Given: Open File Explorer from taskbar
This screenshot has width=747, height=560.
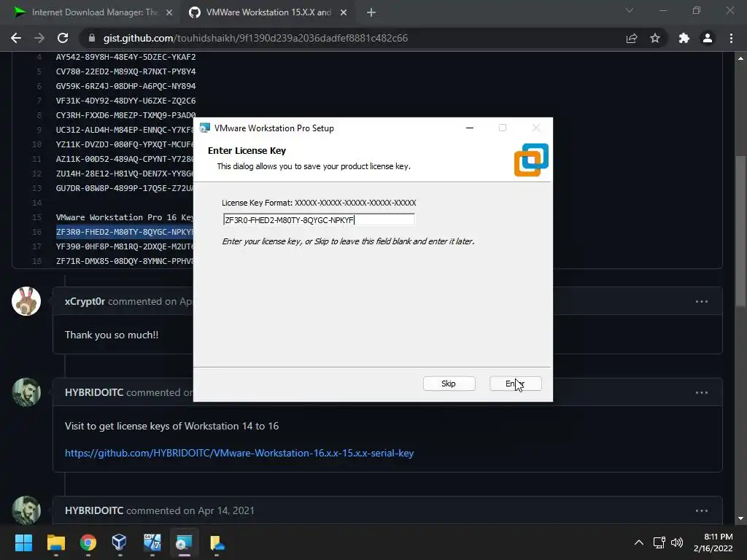Looking at the screenshot, I should tap(55, 542).
